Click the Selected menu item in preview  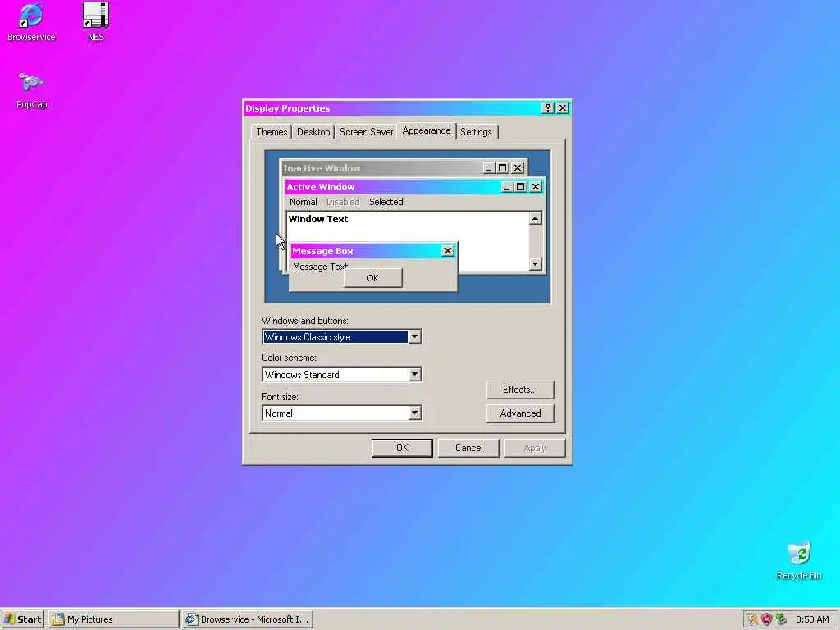(386, 202)
